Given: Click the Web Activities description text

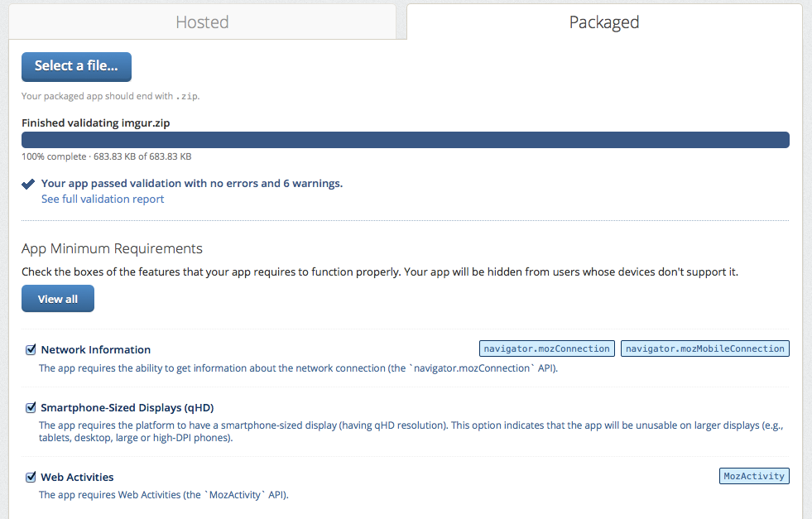Looking at the screenshot, I should pos(164,495).
